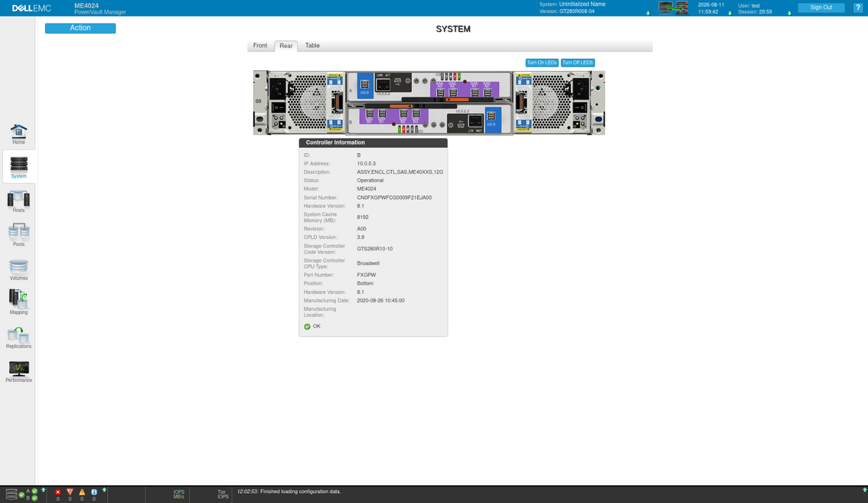
Task: Click the Tier IOPS footer panel
Action: [222, 494]
